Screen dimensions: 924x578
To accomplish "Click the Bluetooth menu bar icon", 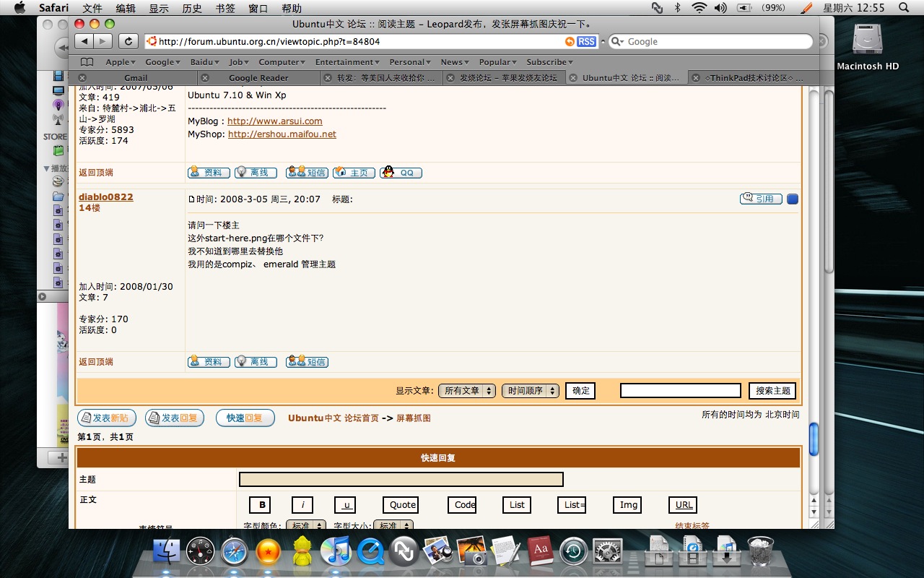I will [x=677, y=7].
